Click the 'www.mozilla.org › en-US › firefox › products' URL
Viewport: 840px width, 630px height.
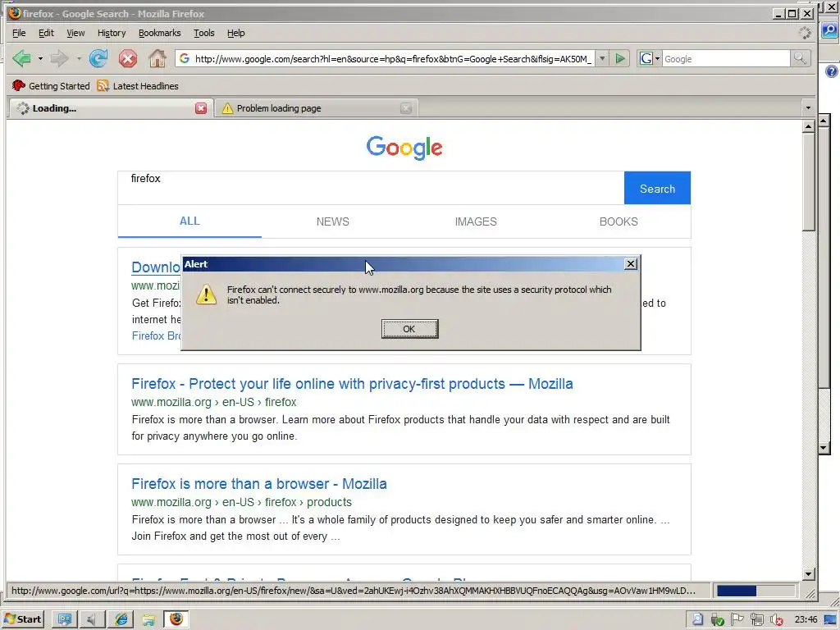[242, 502]
